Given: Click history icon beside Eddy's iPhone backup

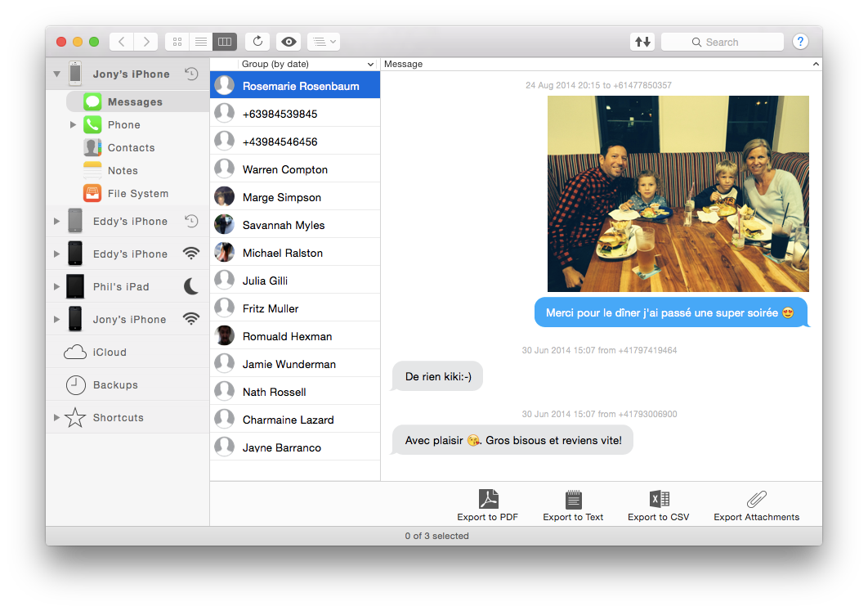Looking at the screenshot, I should click(x=191, y=221).
